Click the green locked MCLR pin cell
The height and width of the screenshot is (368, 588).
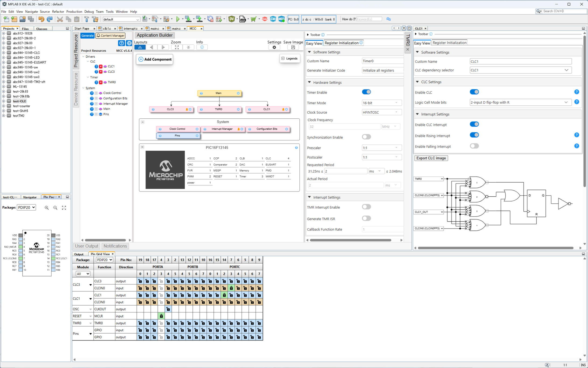[x=161, y=316]
